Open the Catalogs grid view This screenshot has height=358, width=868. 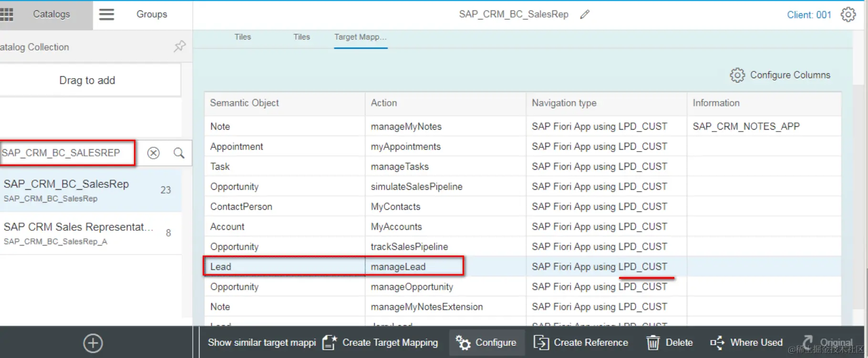(6, 14)
